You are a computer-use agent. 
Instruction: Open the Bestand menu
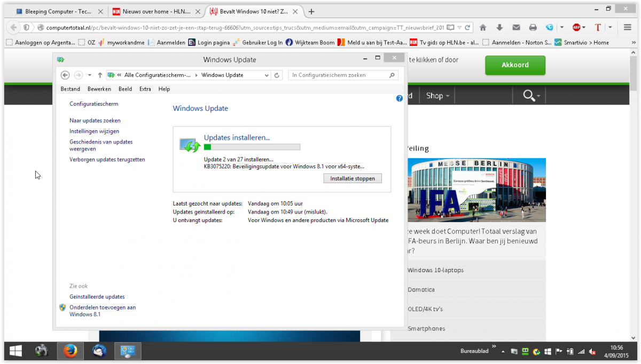tap(71, 89)
